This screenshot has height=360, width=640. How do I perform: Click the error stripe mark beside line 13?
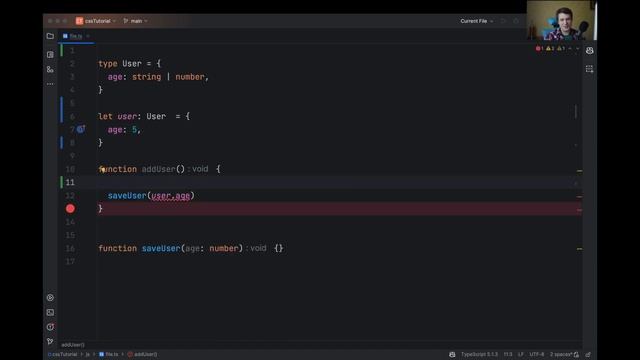(x=579, y=210)
